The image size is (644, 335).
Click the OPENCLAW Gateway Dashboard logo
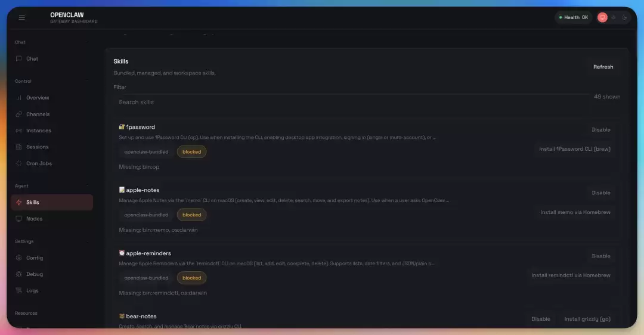coord(73,17)
